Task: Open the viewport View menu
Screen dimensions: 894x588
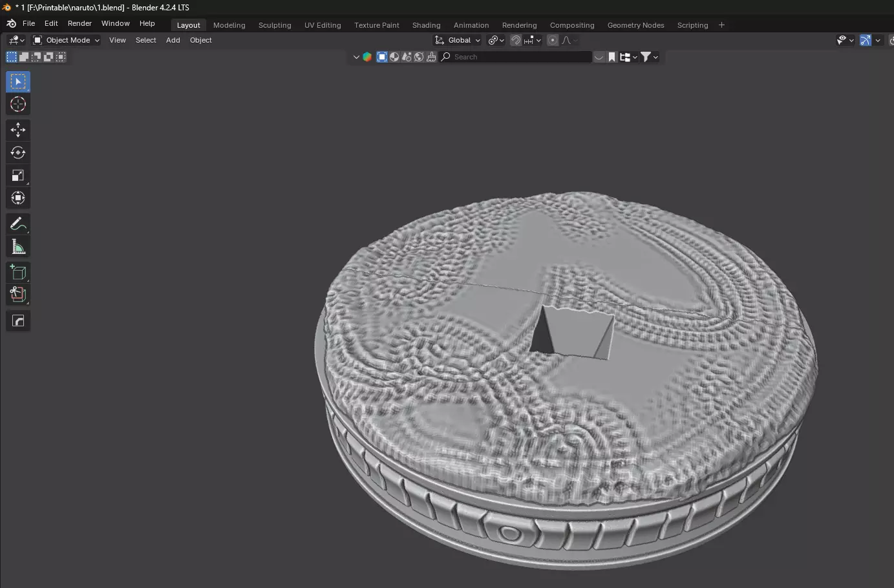Action: 118,40
